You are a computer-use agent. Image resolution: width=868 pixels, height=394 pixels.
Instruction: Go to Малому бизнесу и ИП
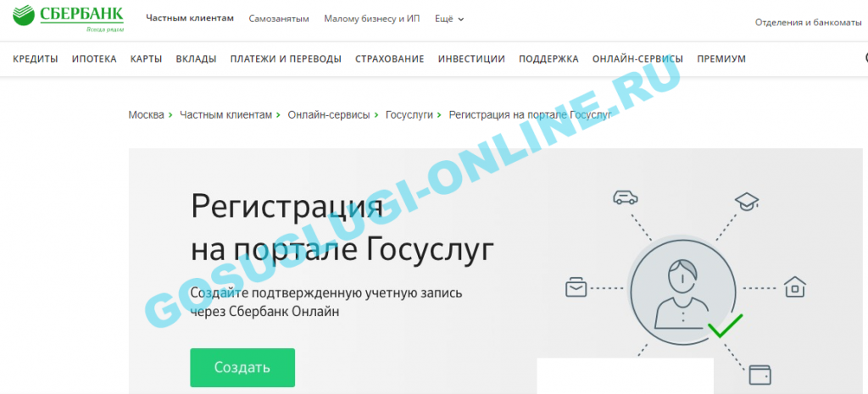tap(373, 19)
